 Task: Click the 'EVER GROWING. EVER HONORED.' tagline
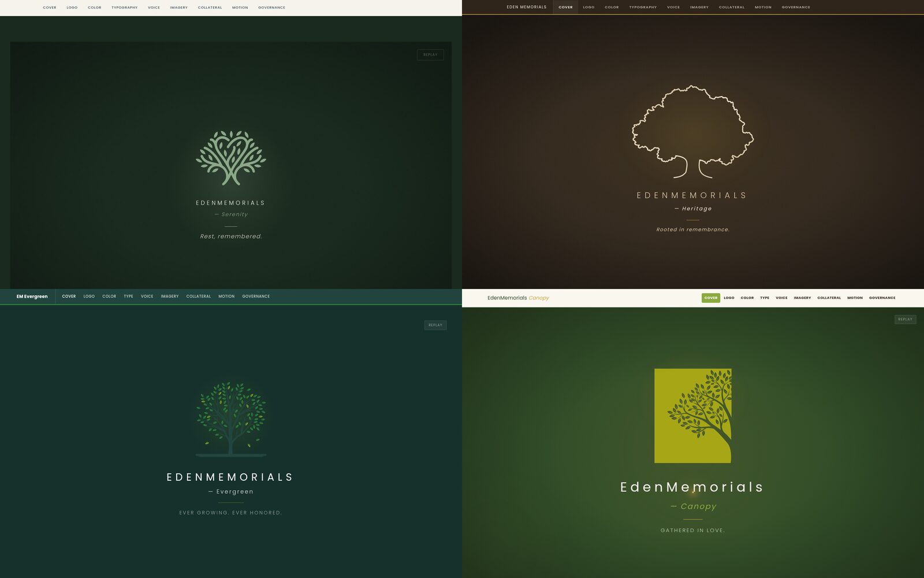pyautogui.click(x=230, y=513)
